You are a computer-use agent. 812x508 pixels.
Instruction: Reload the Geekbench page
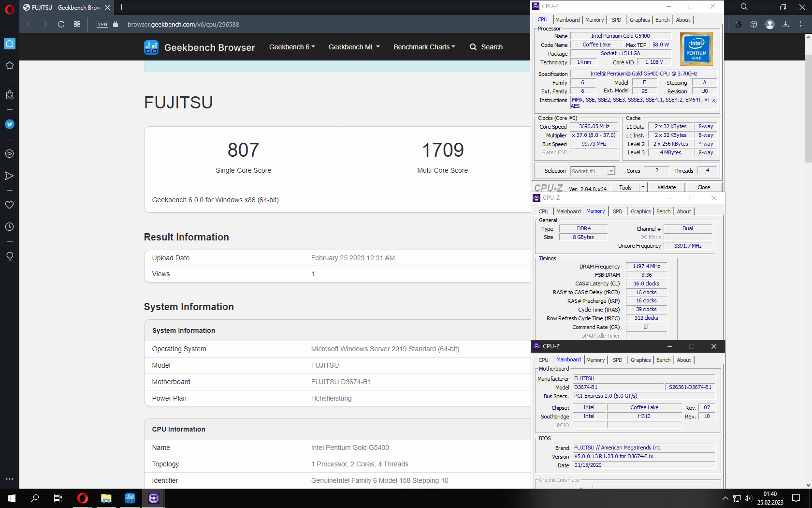click(x=61, y=24)
